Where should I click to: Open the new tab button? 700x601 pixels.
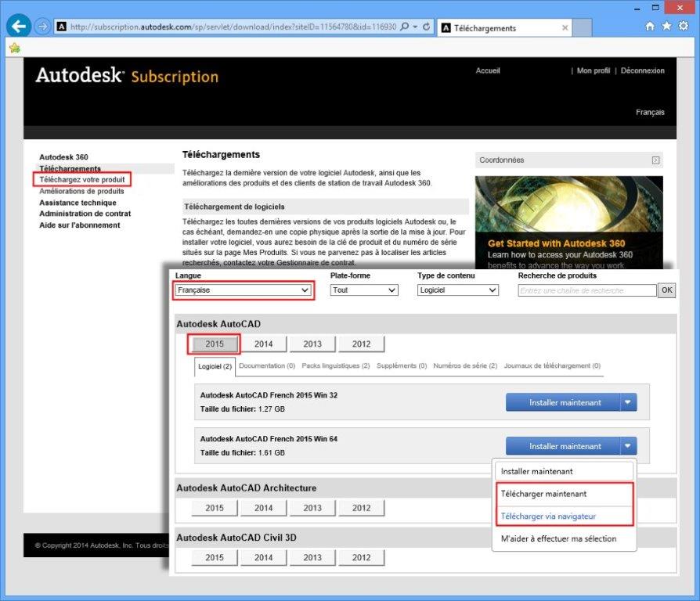pyautogui.click(x=582, y=27)
